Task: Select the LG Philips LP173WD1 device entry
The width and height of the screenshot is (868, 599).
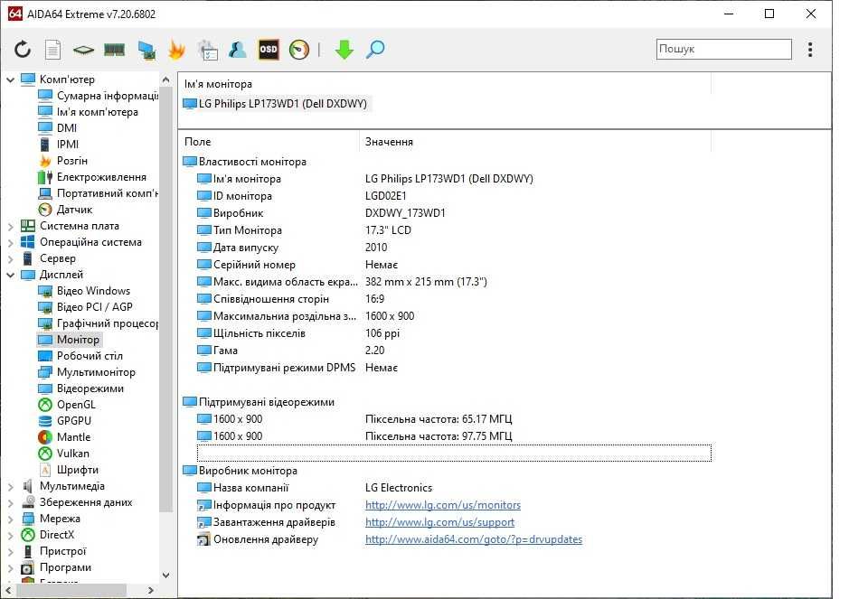Action: [275, 103]
